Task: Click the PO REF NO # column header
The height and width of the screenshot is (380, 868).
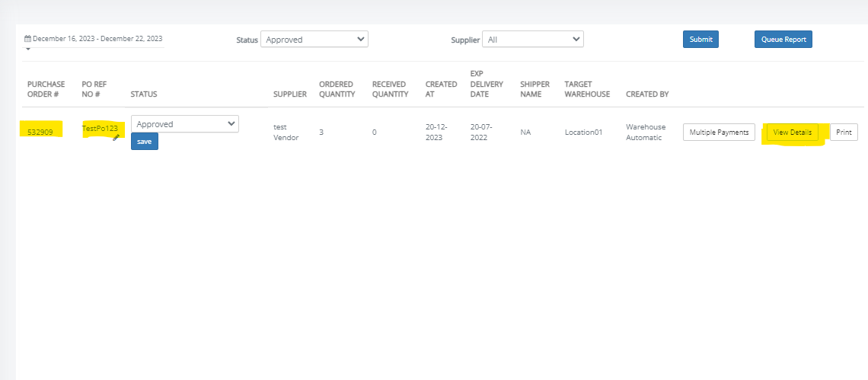Action: coord(94,89)
